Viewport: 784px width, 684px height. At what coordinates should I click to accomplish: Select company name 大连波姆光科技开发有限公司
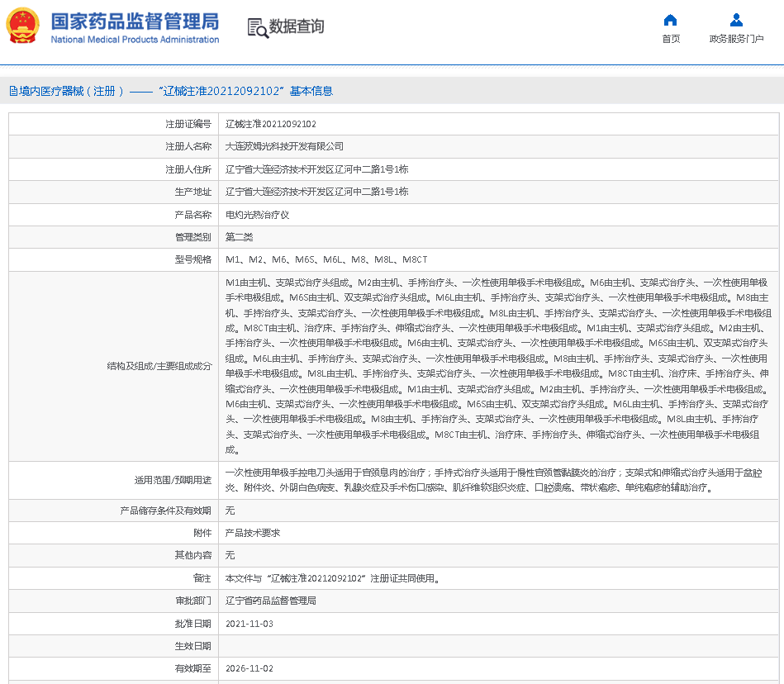click(284, 146)
